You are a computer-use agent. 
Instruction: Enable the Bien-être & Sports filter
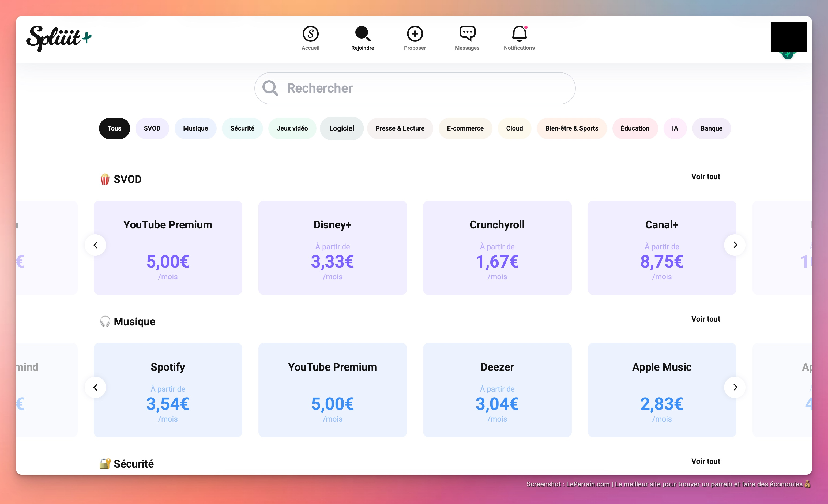pos(571,128)
